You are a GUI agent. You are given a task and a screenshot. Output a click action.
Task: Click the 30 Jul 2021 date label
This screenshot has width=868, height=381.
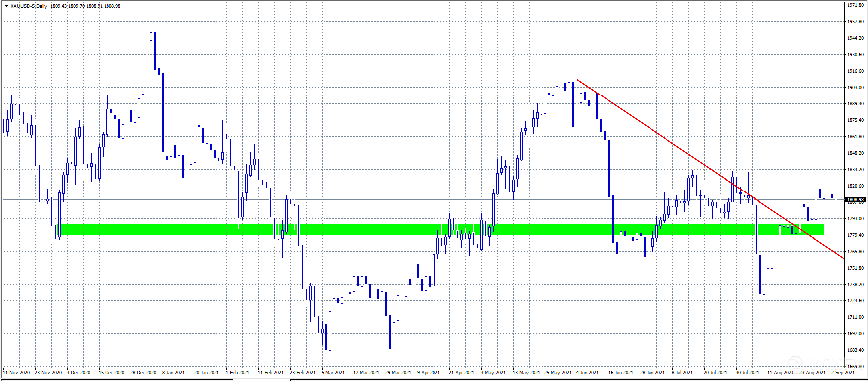pos(747,372)
